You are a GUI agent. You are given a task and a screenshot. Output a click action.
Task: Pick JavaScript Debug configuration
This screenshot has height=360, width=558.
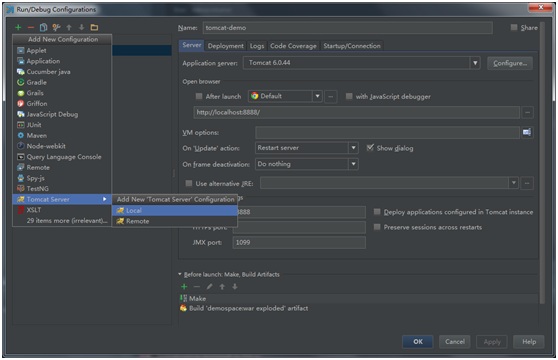[62, 115]
